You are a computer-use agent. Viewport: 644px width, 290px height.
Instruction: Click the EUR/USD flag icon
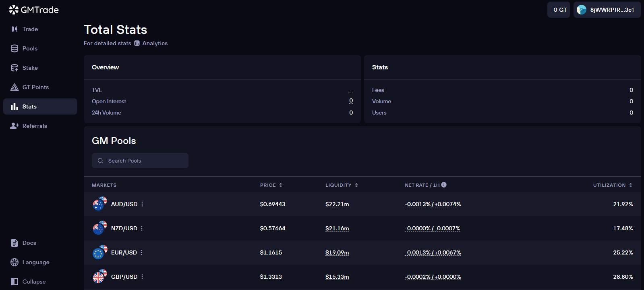point(99,252)
